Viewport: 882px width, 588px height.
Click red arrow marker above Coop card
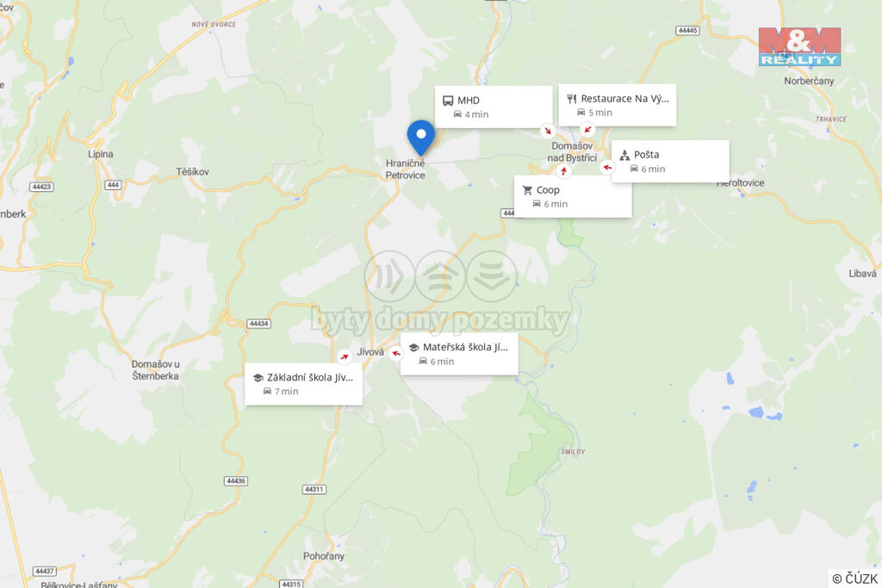[563, 171]
